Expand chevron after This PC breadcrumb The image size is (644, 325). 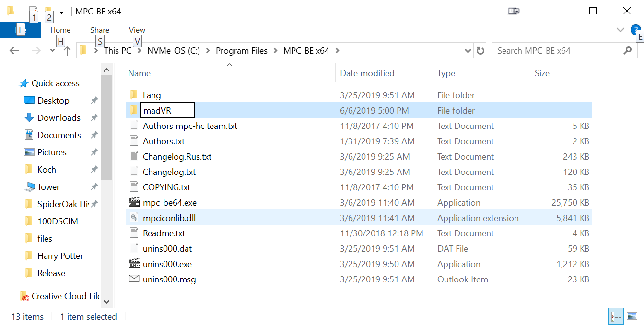tap(139, 50)
